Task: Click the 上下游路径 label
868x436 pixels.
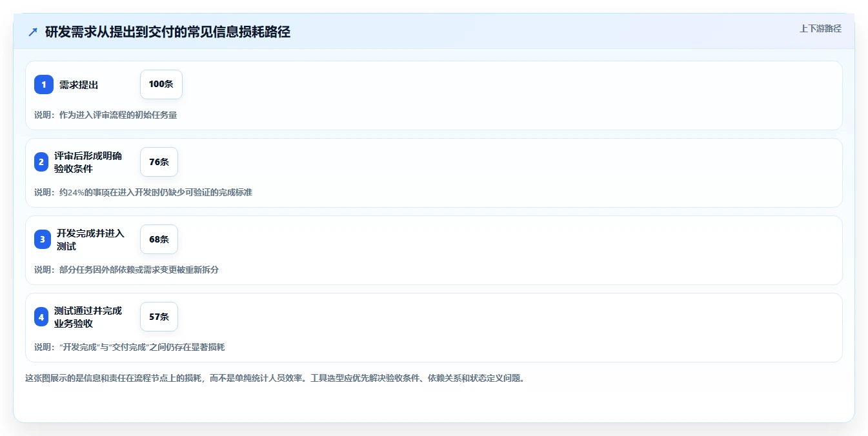Action: [820, 28]
